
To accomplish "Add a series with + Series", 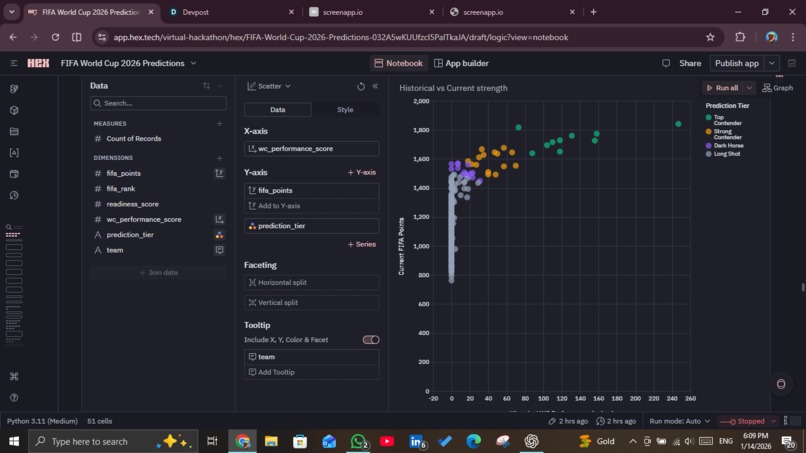I will 361,244.
